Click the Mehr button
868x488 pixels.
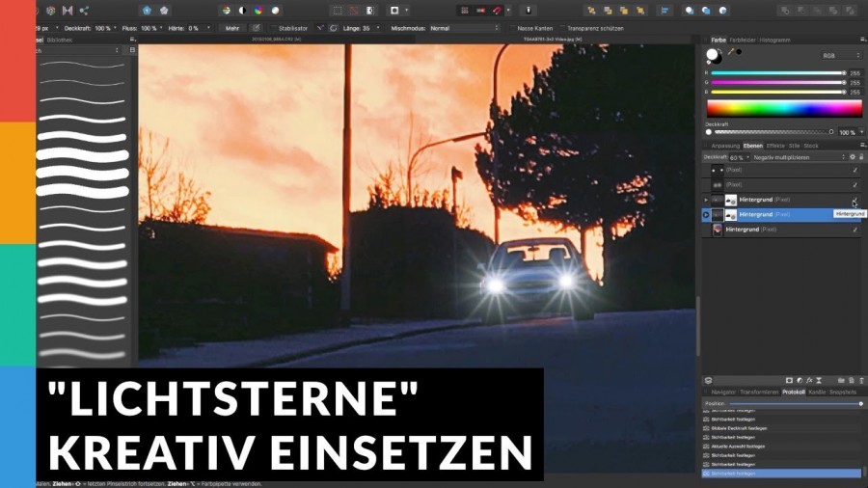[232, 28]
